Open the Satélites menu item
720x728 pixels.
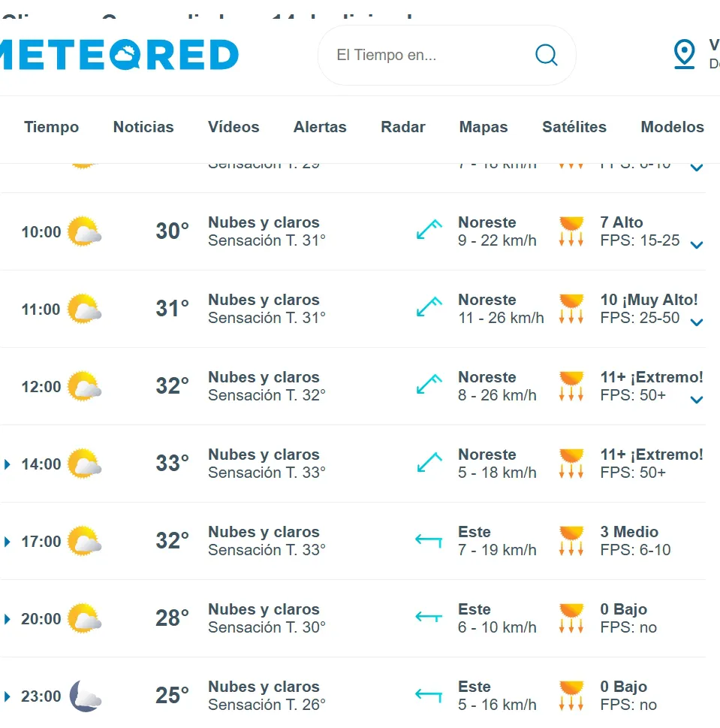[574, 128]
